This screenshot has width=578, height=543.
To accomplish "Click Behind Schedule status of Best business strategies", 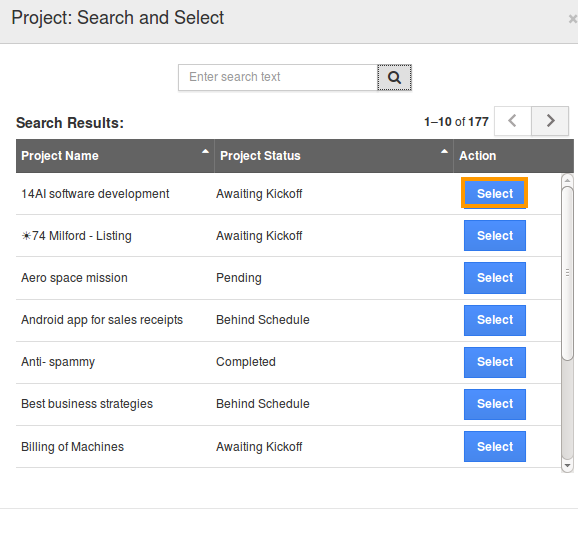I will point(262,404).
